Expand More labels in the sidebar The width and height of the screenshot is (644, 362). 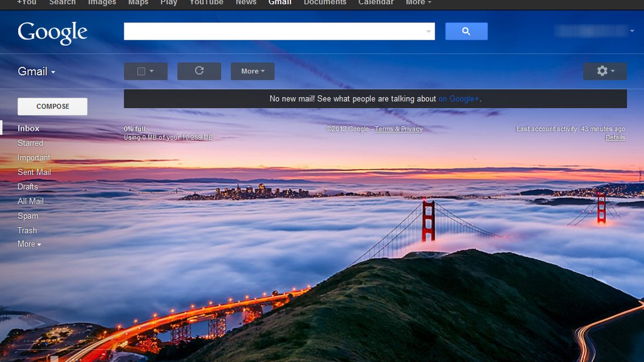click(30, 244)
